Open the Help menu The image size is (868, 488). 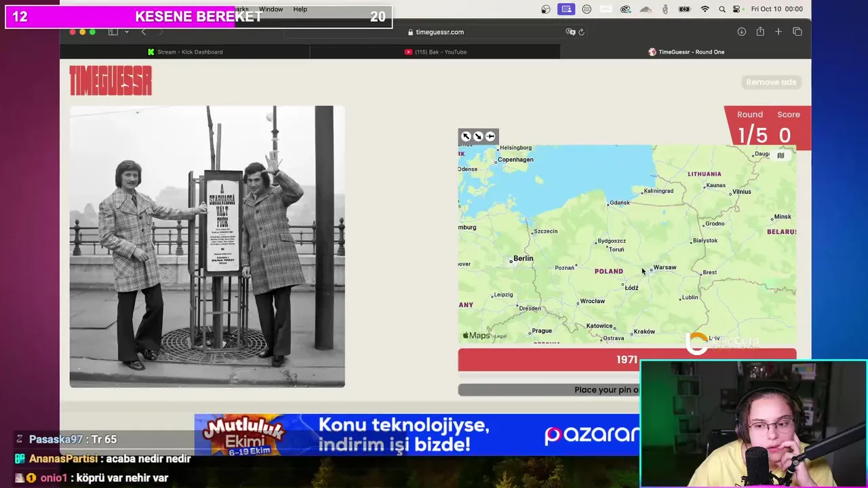click(300, 9)
